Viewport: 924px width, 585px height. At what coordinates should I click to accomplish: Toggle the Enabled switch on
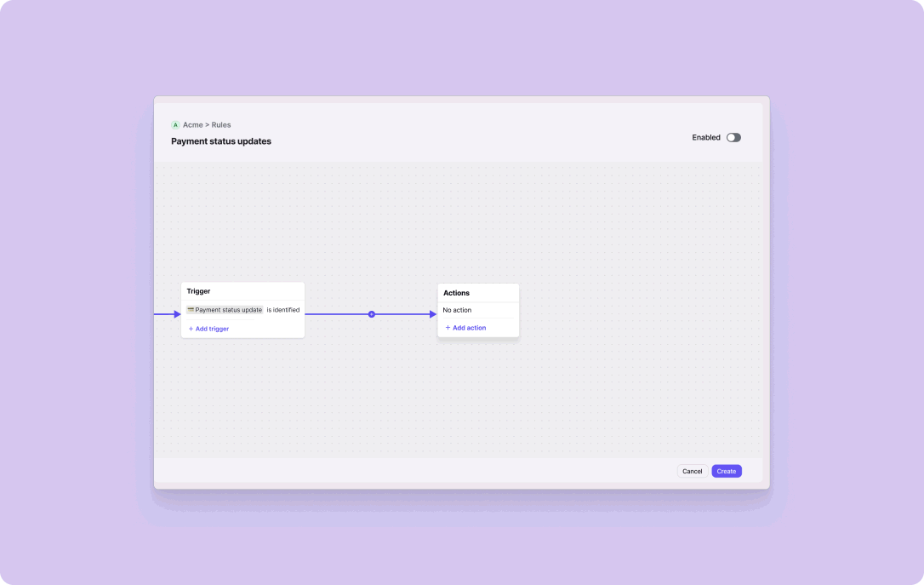[733, 137]
